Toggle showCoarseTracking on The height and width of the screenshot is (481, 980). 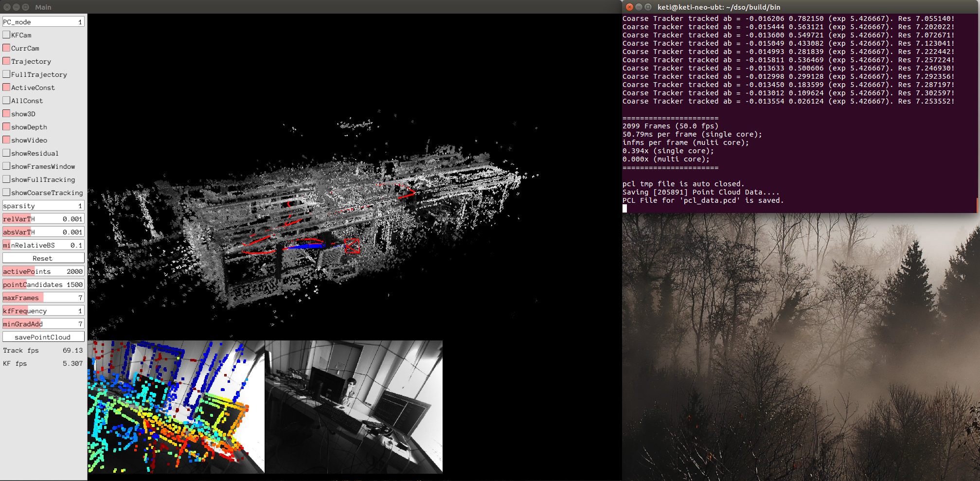(x=6, y=192)
